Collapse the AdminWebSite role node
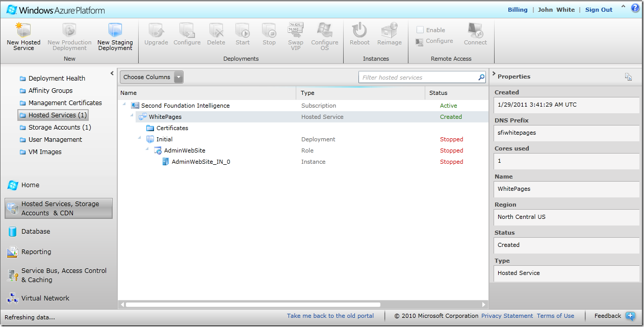This screenshot has width=644, height=327. pos(148,149)
